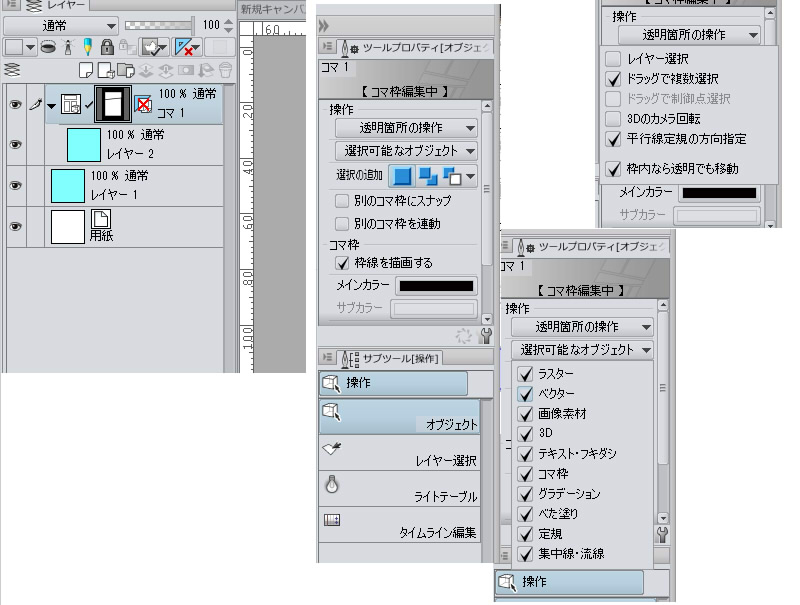
Task: Select ライトテーブル sub tool
Action: click(x=399, y=489)
